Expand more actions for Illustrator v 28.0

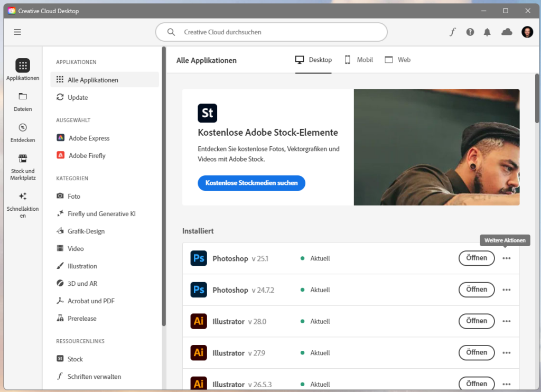(507, 321)
